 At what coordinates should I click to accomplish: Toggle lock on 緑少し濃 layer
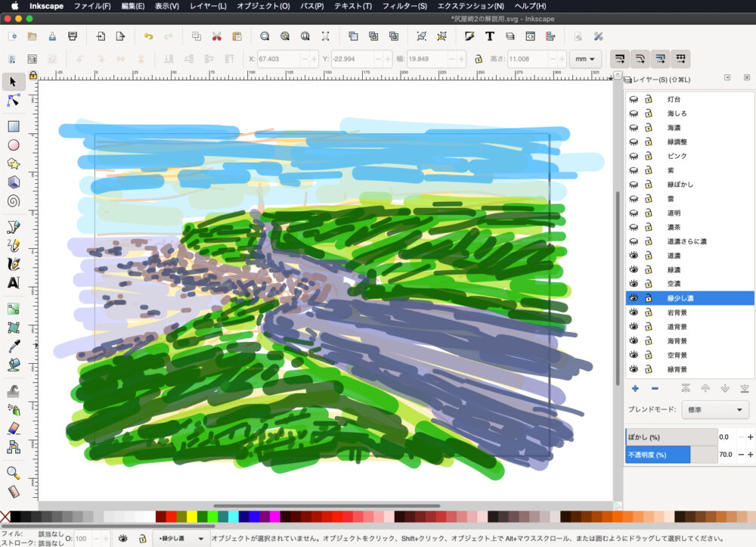648,298
